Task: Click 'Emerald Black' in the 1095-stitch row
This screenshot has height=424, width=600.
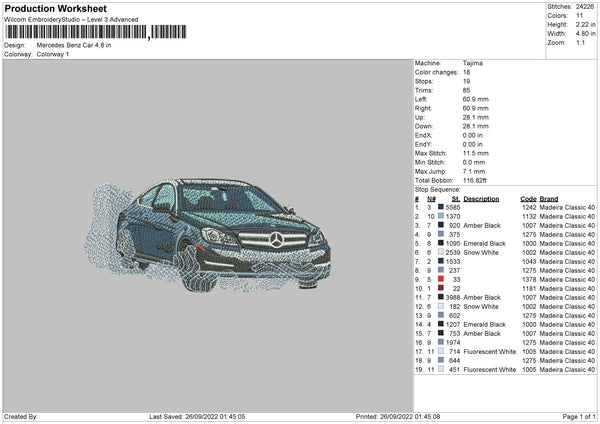Action: 484,243
